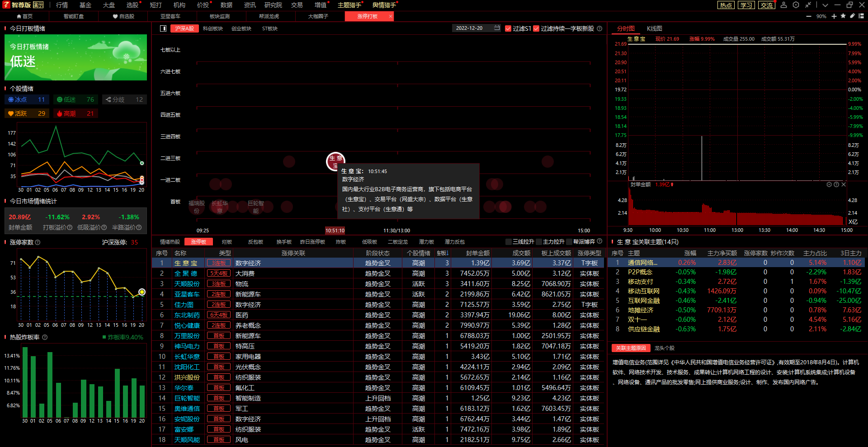Click the shrink window arrows icon
The height and width of the screenshot is (447, 868).
pos(808,5)
